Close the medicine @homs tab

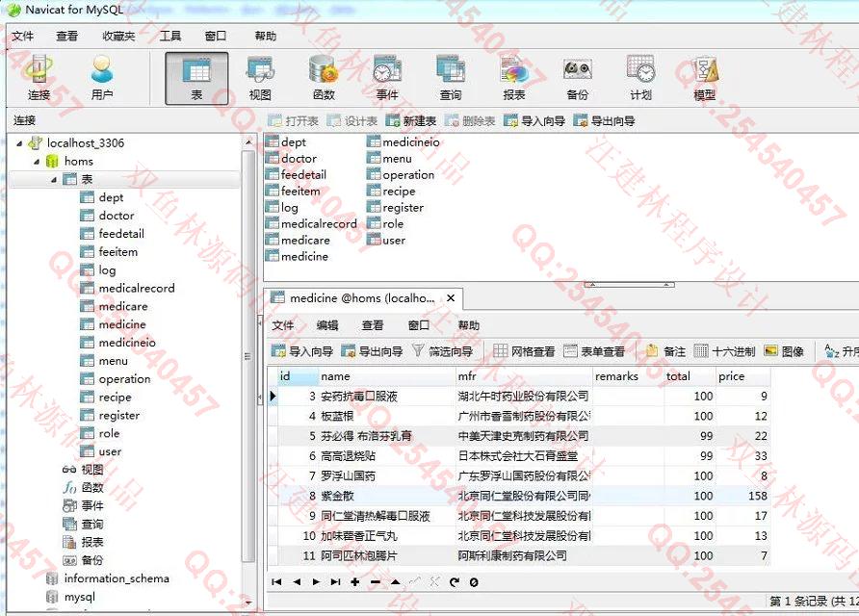[451, 298]
